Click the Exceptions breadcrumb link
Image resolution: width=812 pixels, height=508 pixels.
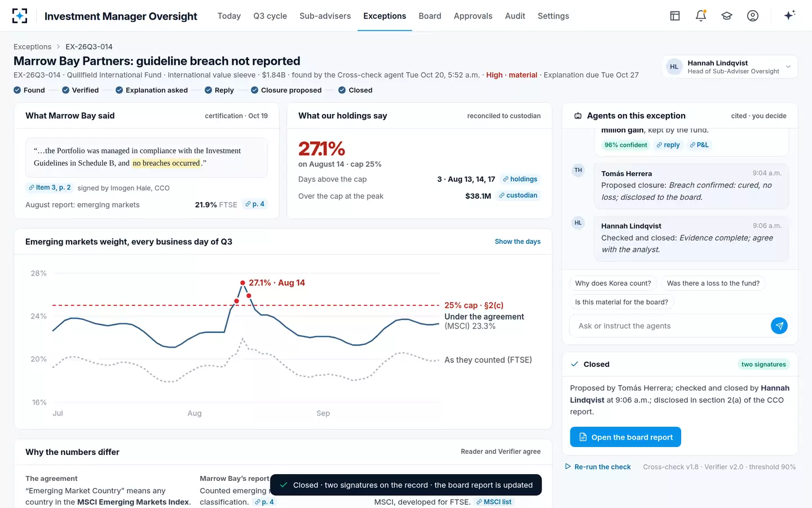click(x=32, y=47)
